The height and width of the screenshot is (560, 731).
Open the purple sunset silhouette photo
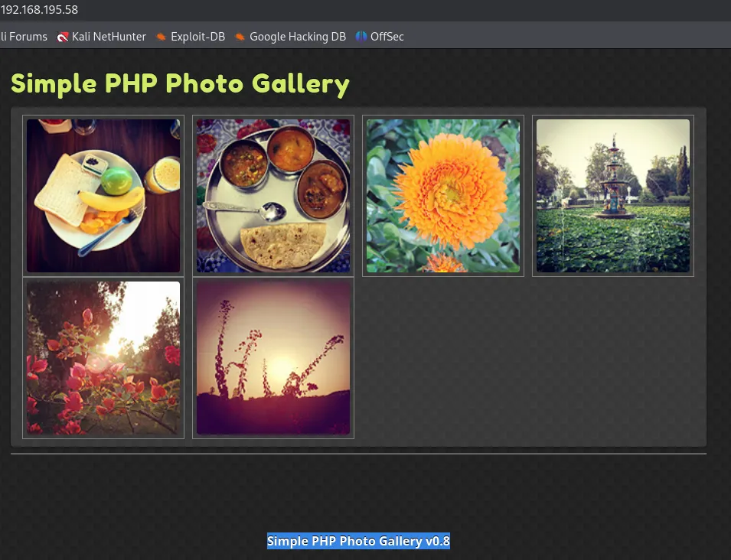[x=273, y=358]
